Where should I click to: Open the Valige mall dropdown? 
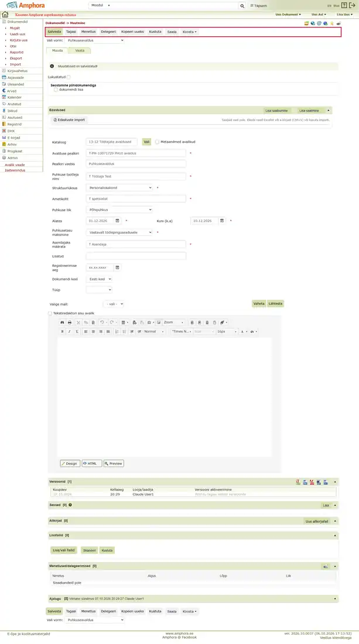tap(114, 304)
